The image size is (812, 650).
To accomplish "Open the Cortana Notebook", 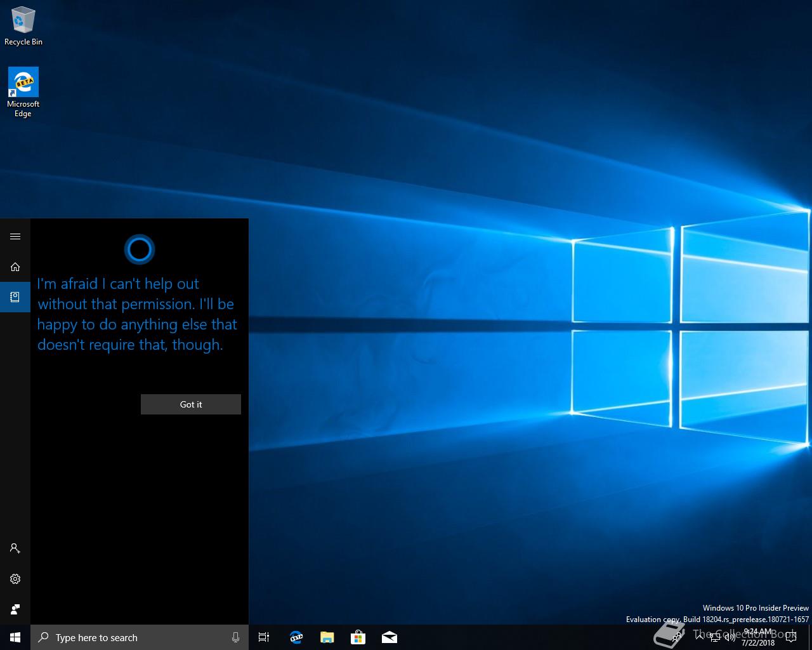I will click(15, 297).
